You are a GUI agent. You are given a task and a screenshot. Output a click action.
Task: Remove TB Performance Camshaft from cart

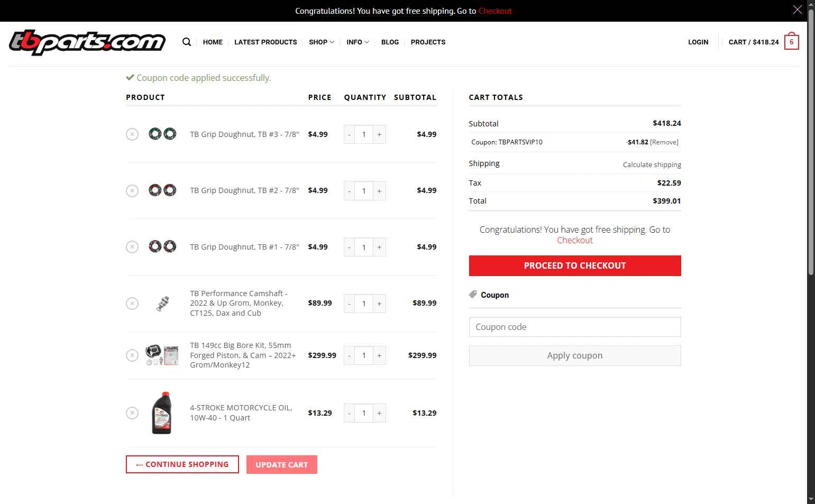[132, 304]
